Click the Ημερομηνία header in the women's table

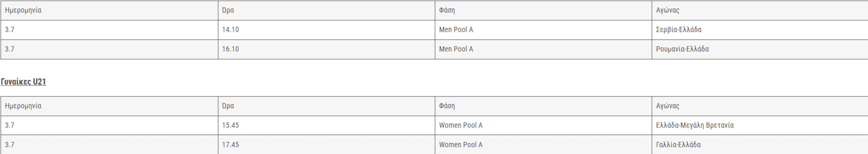pos(110,106)
